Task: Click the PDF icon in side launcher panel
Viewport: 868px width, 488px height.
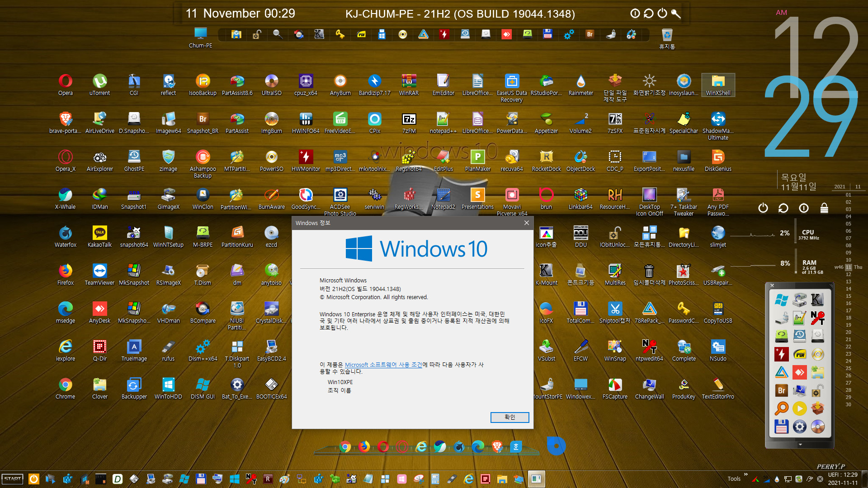Action: point(800,354)
